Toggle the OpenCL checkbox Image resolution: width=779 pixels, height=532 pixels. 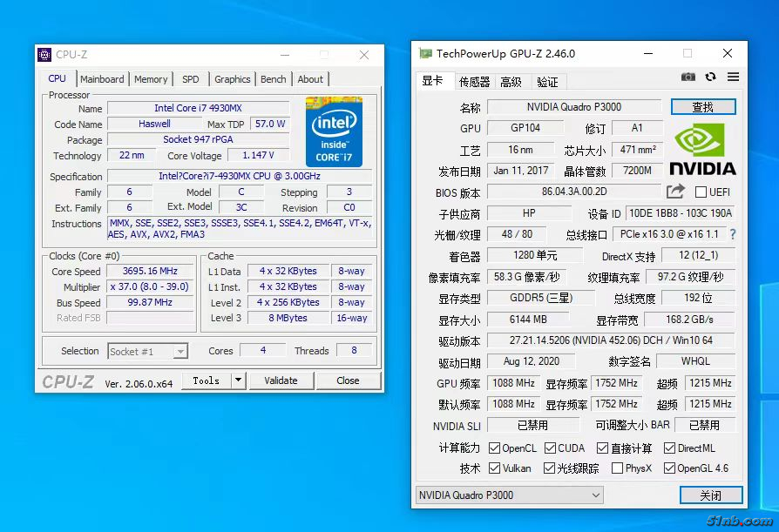[x=494, y=448]
